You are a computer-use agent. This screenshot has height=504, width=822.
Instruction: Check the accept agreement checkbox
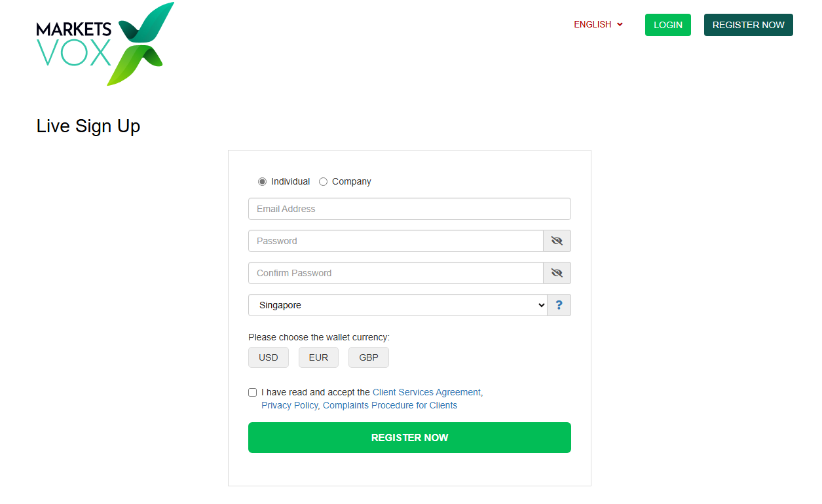click(x=252, y=393)
